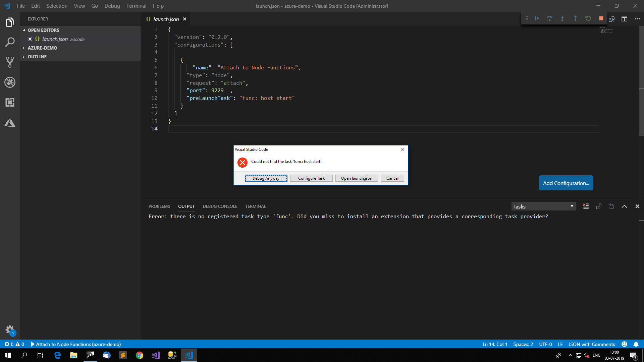Click the Add Configuration button
644x362 pixels.
coord(566,183)
